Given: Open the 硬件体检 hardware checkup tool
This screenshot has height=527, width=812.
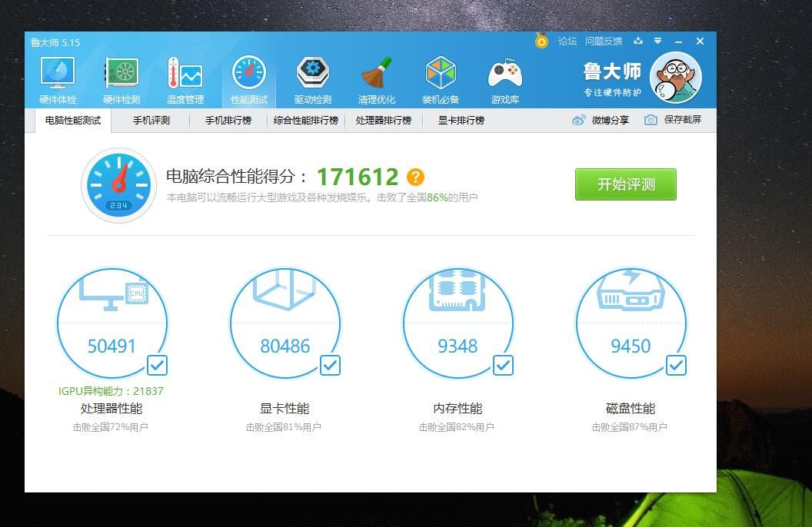Looking at the screenshot, I should (55, 77).
